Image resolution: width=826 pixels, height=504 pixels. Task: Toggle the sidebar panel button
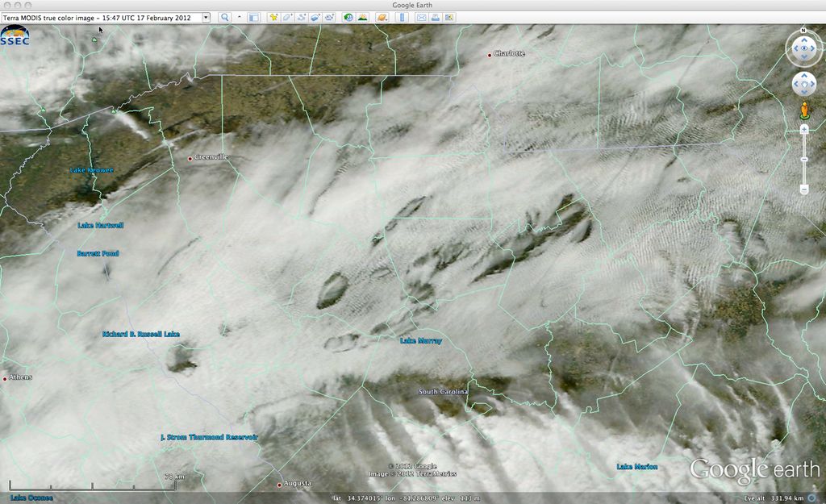point(254,18)
